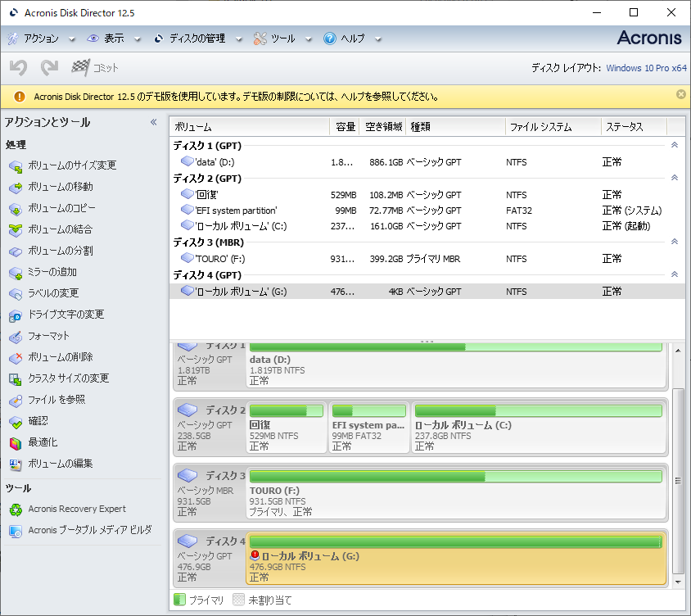
Task: Select ボリュームの分割 split volume icon
Action: [x=16, y=251]
